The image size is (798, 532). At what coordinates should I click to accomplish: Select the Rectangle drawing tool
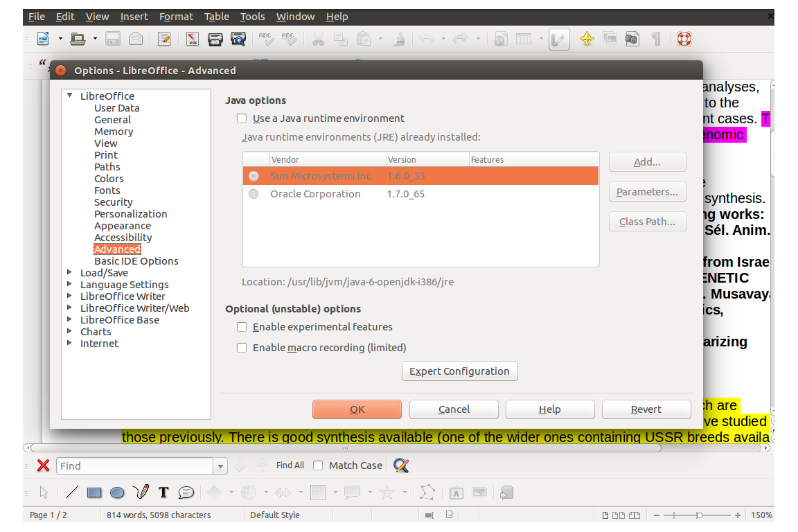click(x=94, y=493)
